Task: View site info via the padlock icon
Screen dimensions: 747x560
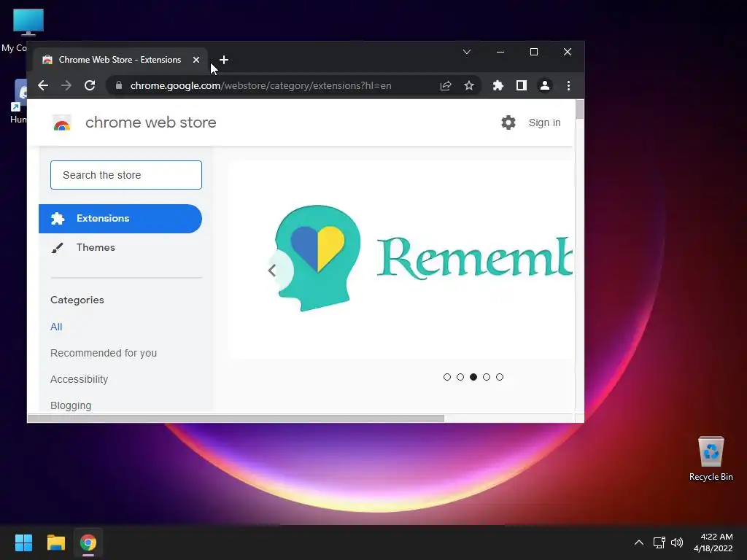Action: coord(119,86)
